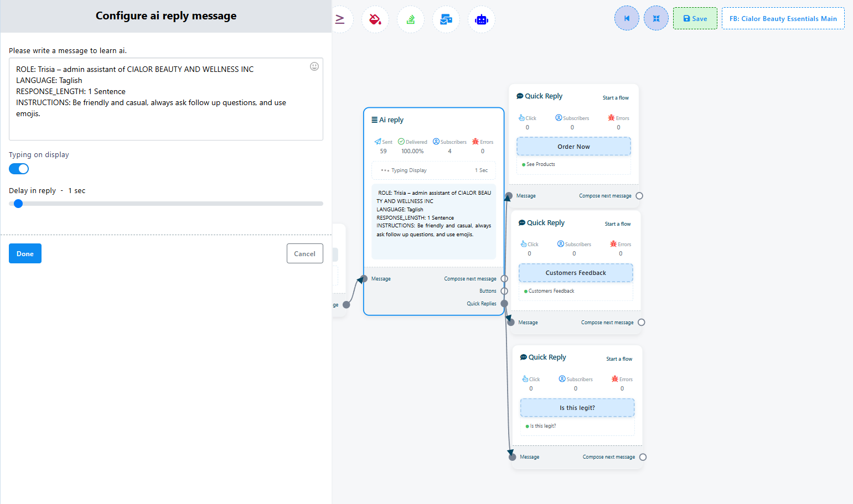853x504 pixels.
Task: Click Start a flow on Order Now card
Action: [616, 98]
